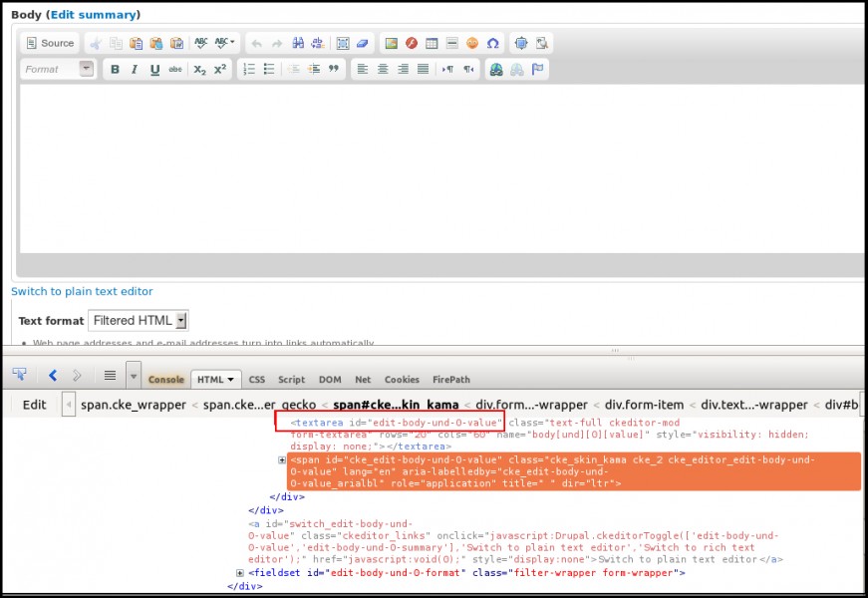This screenshot has height=598, width=868.
Task: Toggle subscript formatting
Action: point(199,70)
